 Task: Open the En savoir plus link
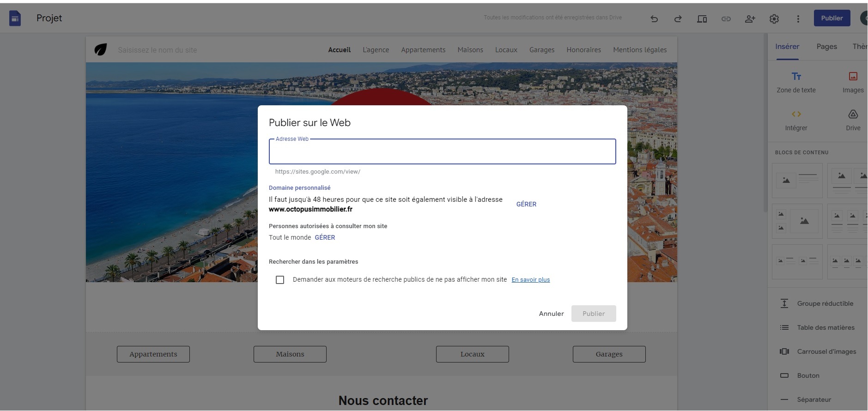531,279
